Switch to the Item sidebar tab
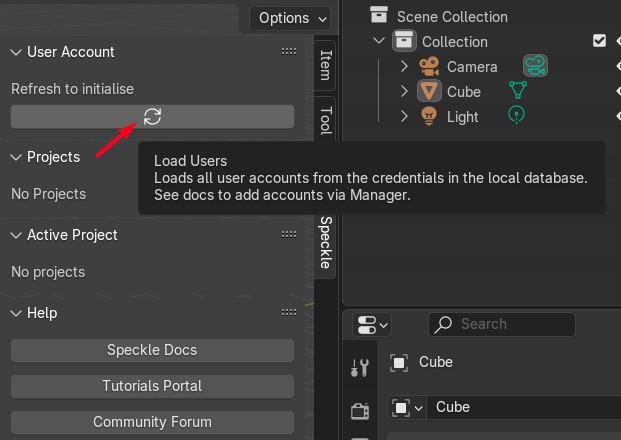The height and width of the screenshot is (440, 621). [325, 65]
